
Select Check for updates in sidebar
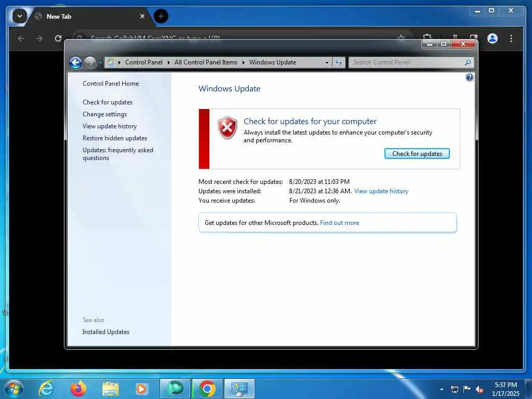[108, 102]
